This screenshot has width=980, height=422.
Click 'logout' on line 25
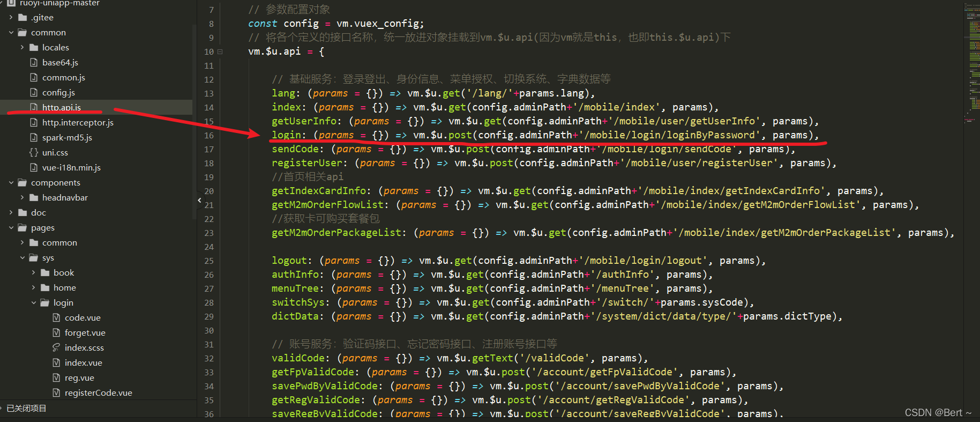[289, 261]
